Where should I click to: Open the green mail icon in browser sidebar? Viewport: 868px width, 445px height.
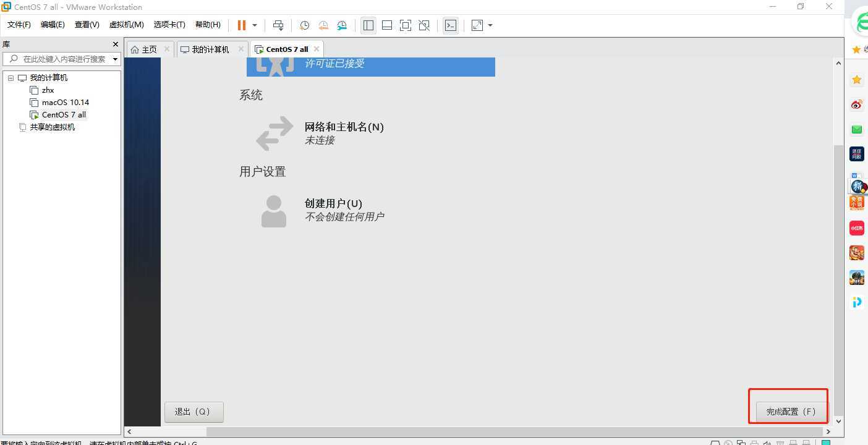pos(857,129)
